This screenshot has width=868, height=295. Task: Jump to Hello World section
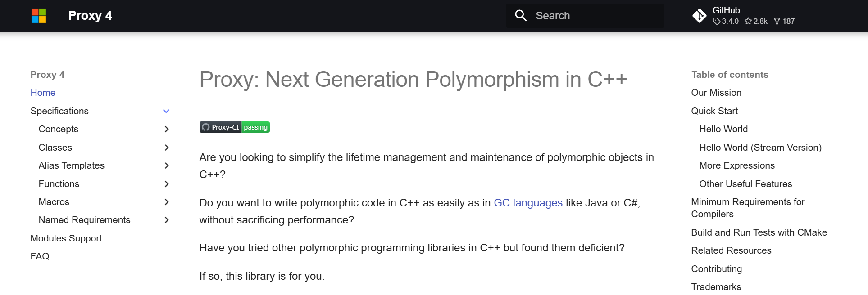(723, 129)
